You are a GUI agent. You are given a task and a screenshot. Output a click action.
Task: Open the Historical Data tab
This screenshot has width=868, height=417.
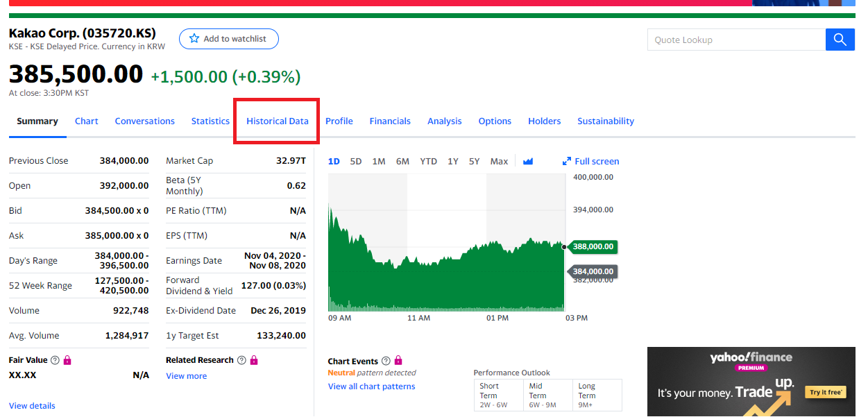click(x=278, y=121)
